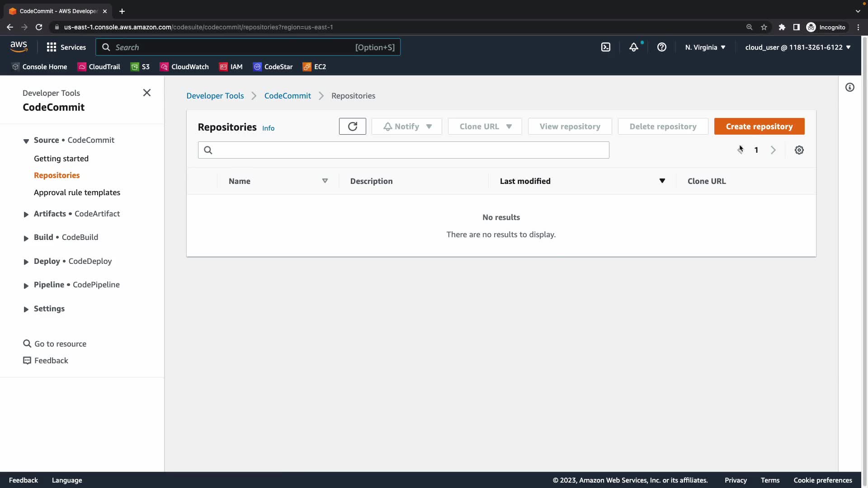Open the N. Virginia region dropdown

[x=705, y=47]
